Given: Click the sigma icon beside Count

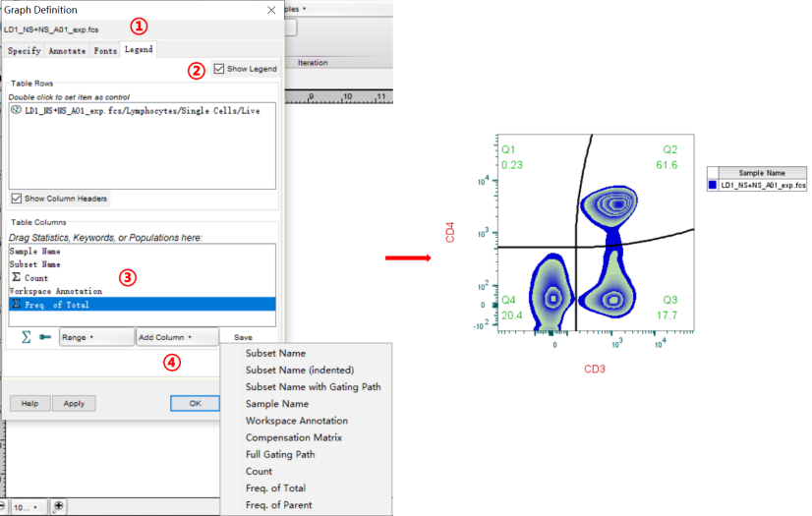Looking at the screenshot, I should (16, 278).
